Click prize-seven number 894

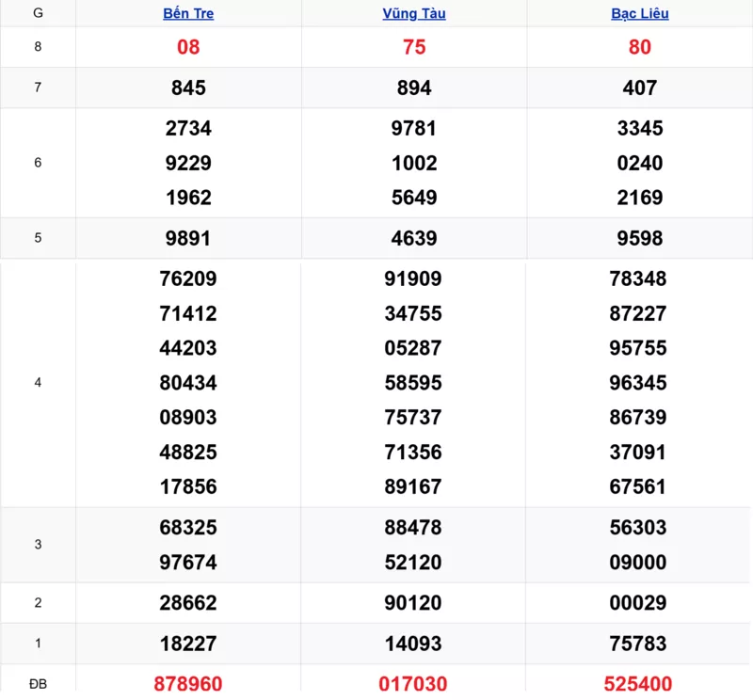(414, 87)
